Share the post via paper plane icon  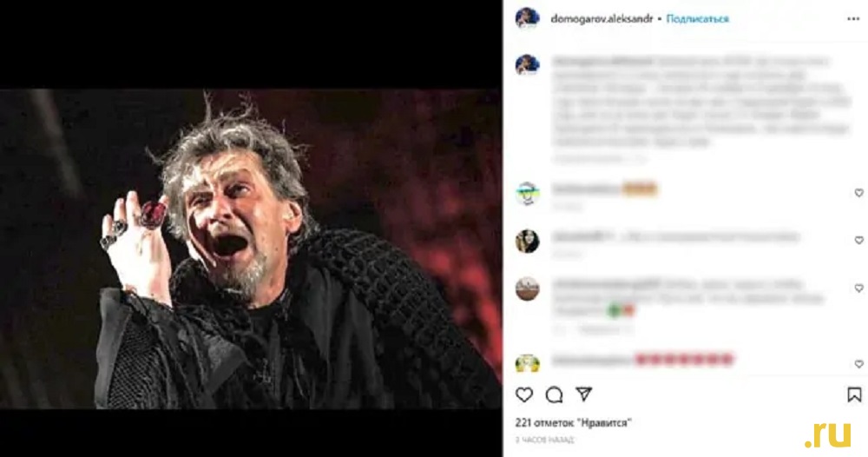(583, 394)
